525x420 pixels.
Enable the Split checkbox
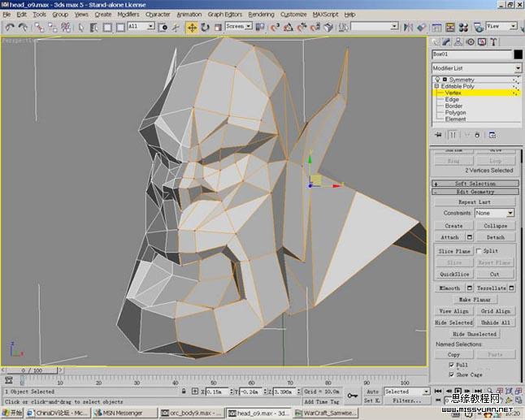point(479,251)
